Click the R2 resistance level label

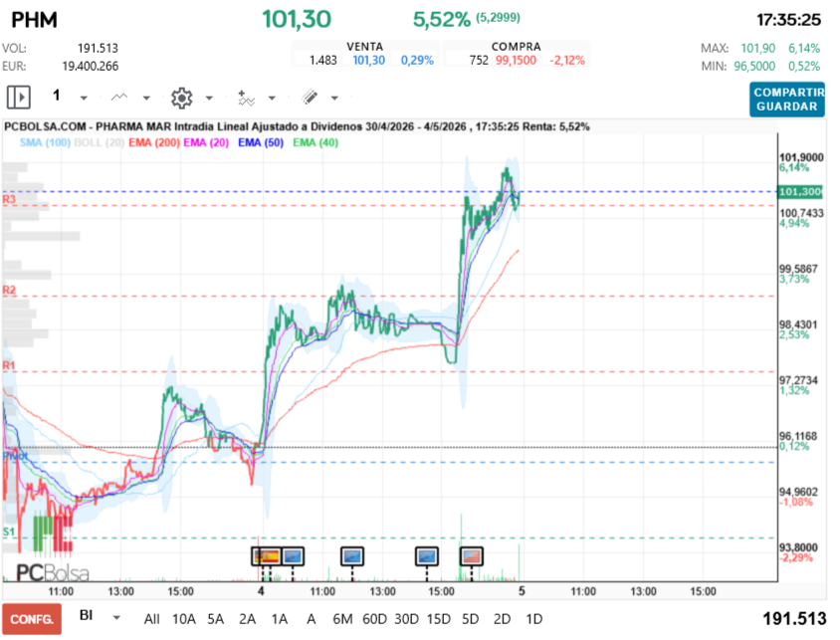(9, 290)
